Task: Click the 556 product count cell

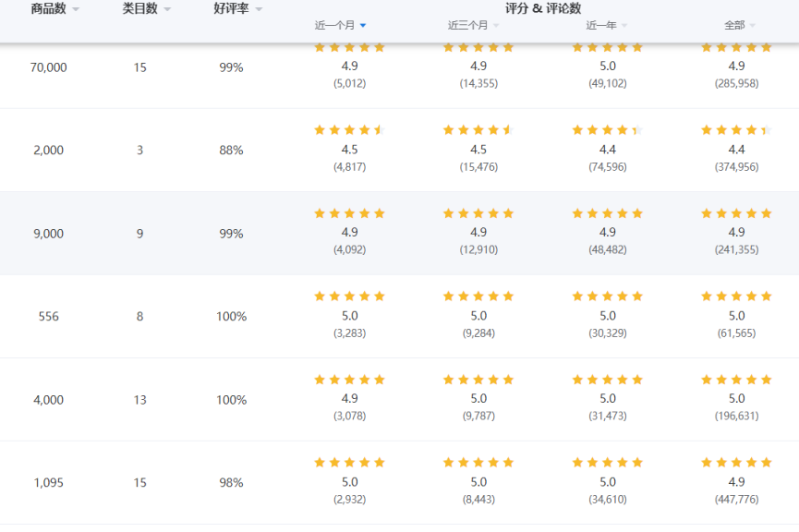Action: tap(48, 317)
